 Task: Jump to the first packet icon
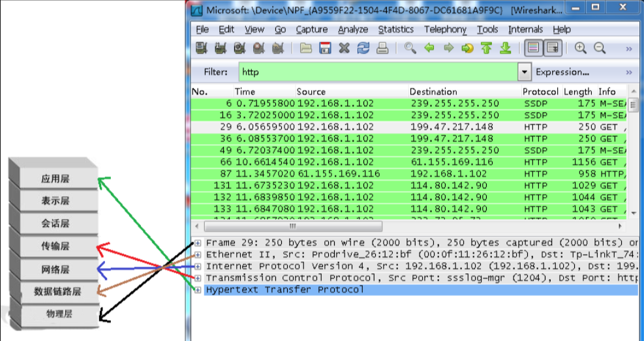point(487,48)
